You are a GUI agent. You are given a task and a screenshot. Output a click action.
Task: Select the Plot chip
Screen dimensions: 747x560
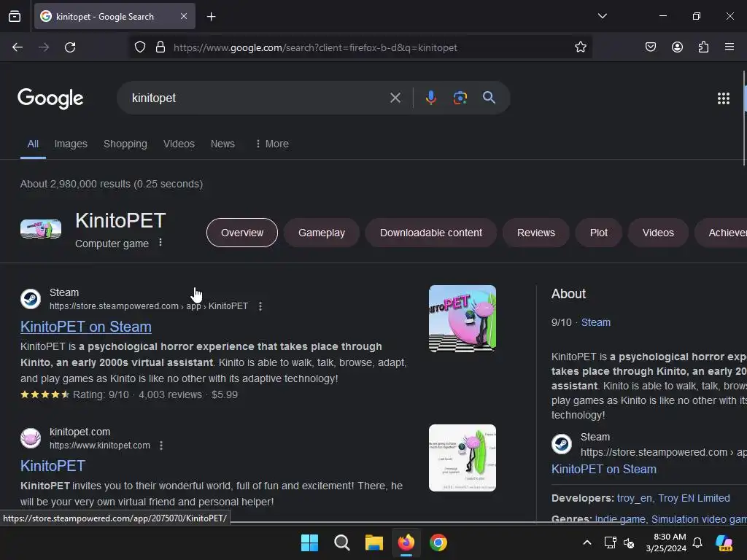[x=599, y=233]
